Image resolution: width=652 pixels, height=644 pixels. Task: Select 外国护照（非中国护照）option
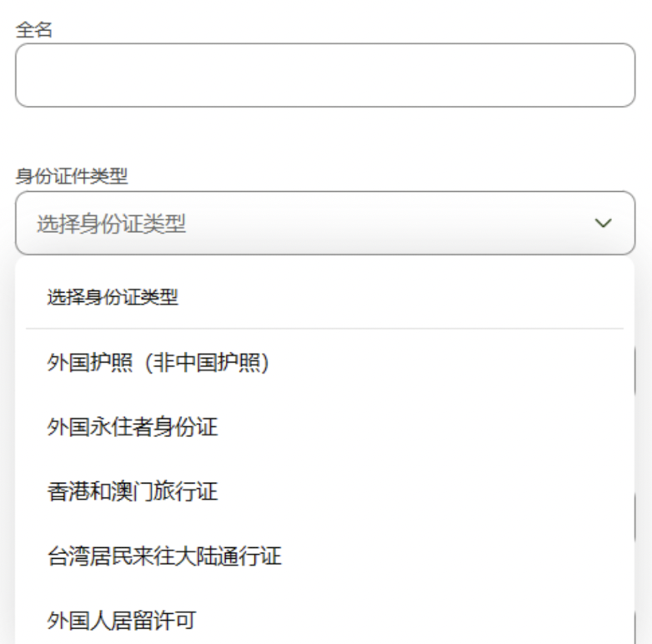[158, 363]
